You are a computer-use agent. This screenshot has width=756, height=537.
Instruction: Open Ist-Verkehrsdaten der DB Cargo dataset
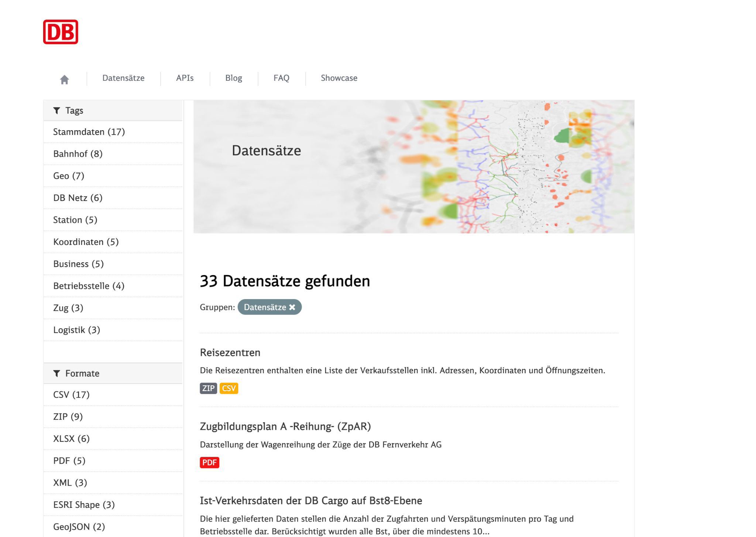coord(311,500)
